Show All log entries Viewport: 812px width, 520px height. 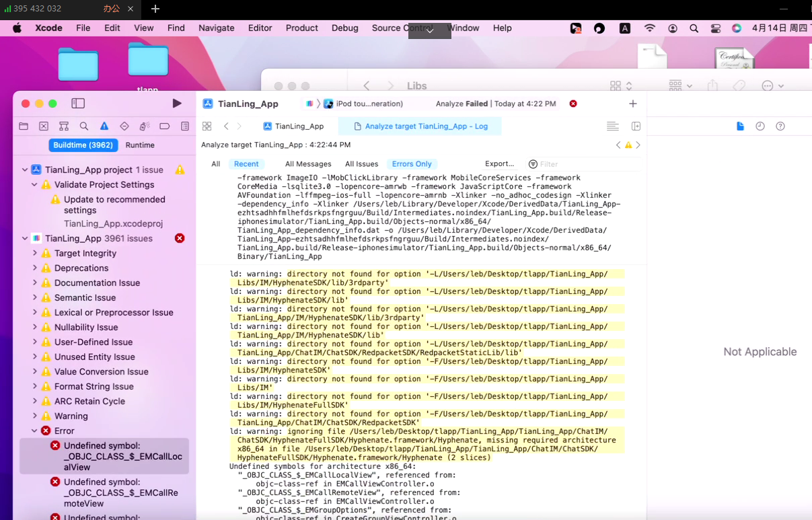click(x=216, y=164)
